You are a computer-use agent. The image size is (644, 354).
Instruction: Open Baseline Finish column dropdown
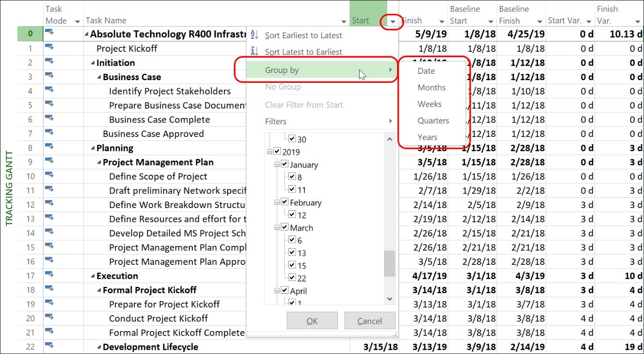tap(539, 21)
